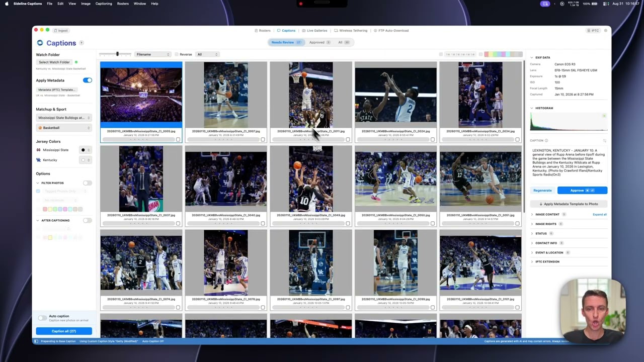Screen dimensions: 644x362
Task: Toggle the Apply Metadata switch
Action: (88, 80)
